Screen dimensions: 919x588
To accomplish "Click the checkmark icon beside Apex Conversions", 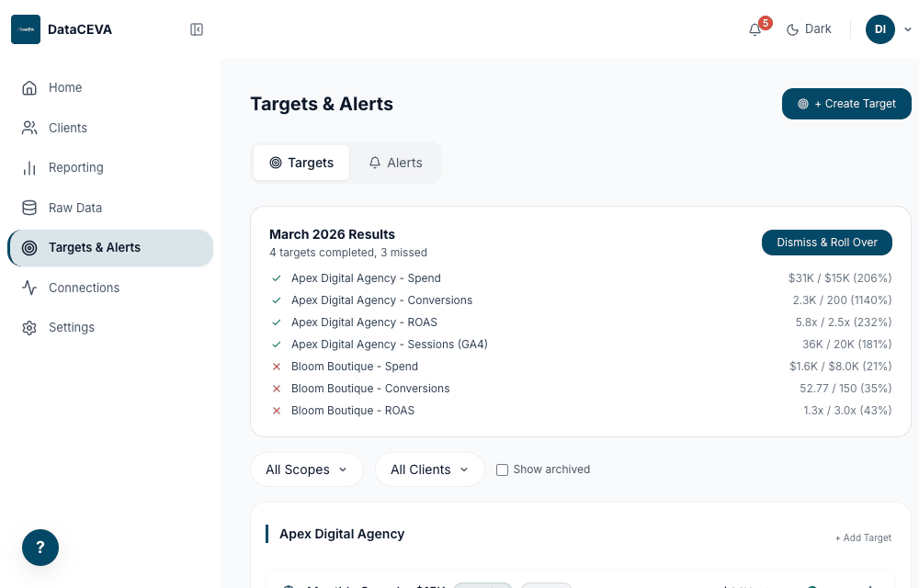I will 277,300.
